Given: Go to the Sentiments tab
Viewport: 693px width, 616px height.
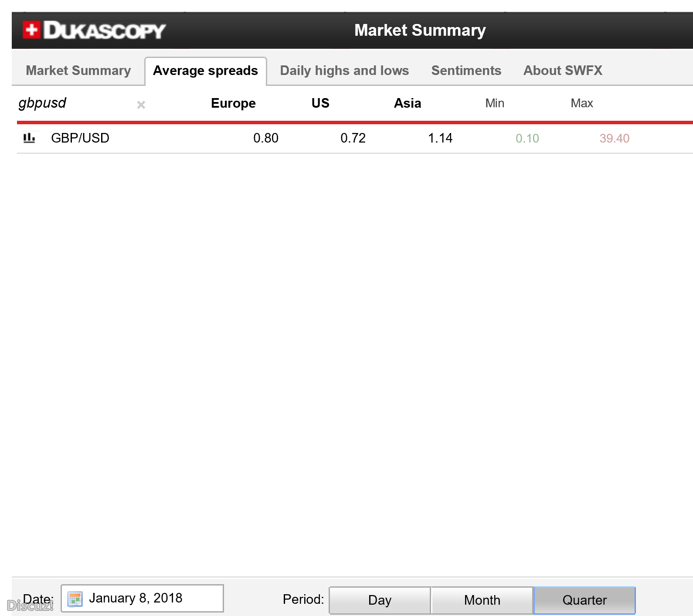Looking at the screenshot, I should 466,71.
